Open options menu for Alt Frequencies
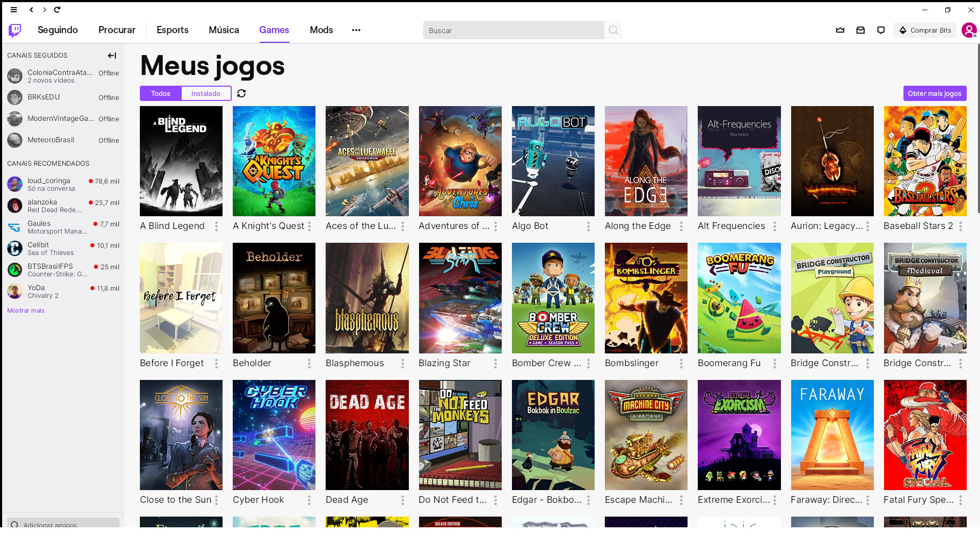This screenshot has height=537, width=980. pyautogui.click(x=775, y=226)
